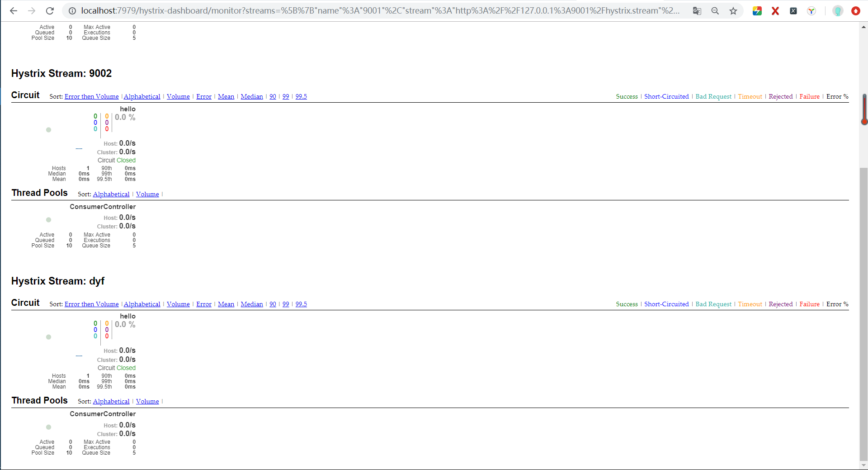
Task: Click ConsumerController pool name under dyf
Action: [103, 414]
